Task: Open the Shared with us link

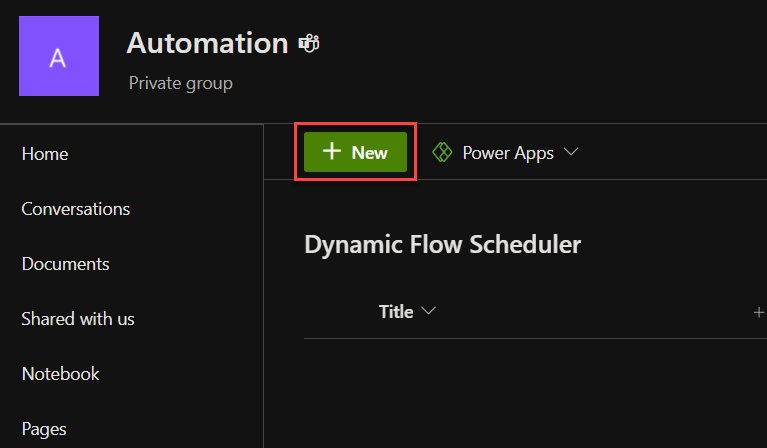Action: pos(78,319)
